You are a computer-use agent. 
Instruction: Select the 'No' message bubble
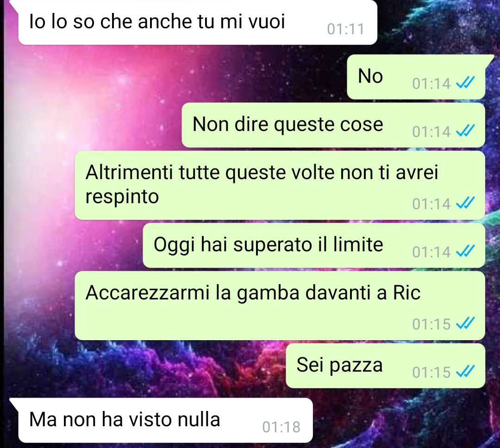(416, 77)
